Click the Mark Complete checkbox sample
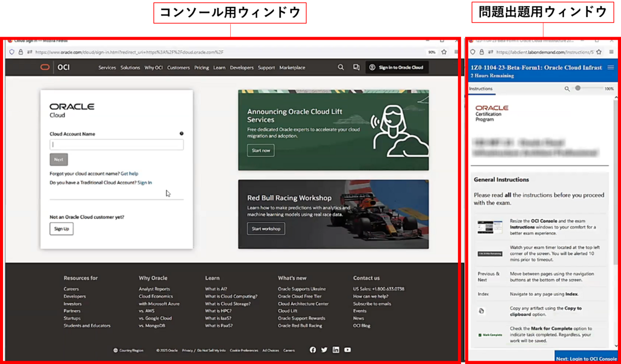 480,335
